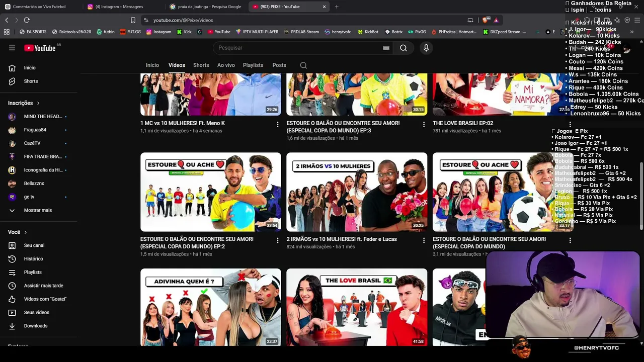
Task: Open the ADIVINHA QUEM É? video thumbnail
Action: click(x=211, y=307)
